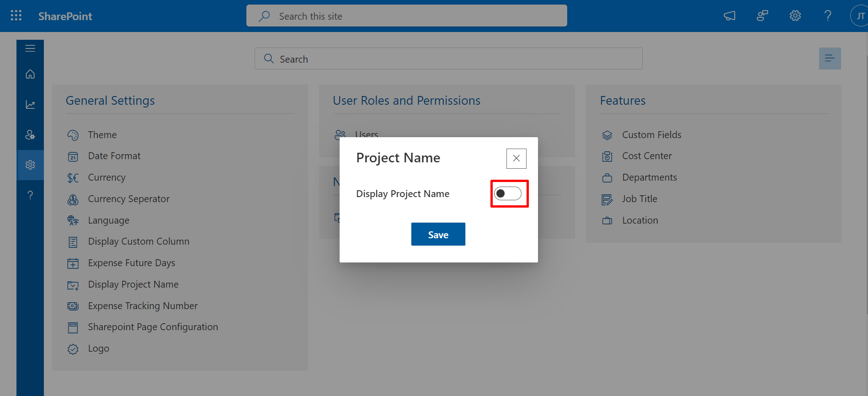Open the sidebar help question mark
This screenshot has width=868, height=396.
pyautogui.click(x=30, y=195)
